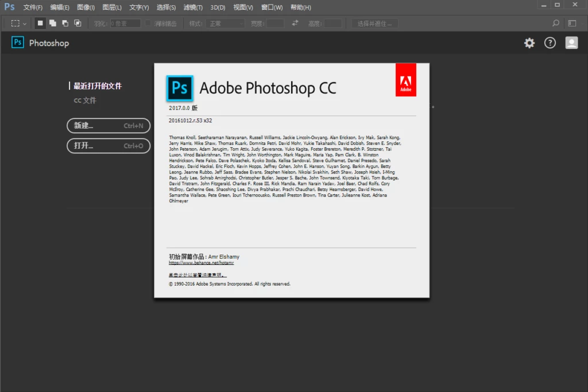The image size is (588, 392).
Task: Open the 窗口(W) menu
Action: click(272, 7)
